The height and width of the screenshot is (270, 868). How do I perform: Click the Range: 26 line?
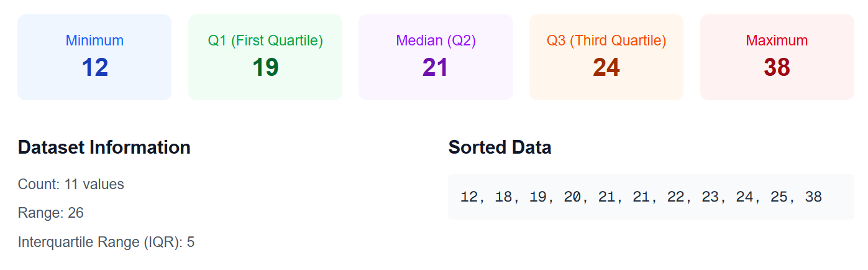(51, 213)
